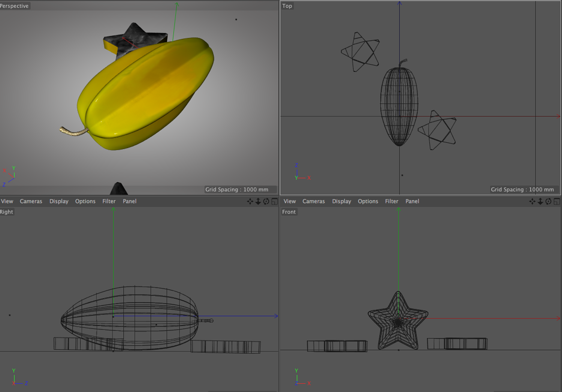Open the Panel menu in the Front viewport
The image size is (562, 392).
[x=412, y=201]
